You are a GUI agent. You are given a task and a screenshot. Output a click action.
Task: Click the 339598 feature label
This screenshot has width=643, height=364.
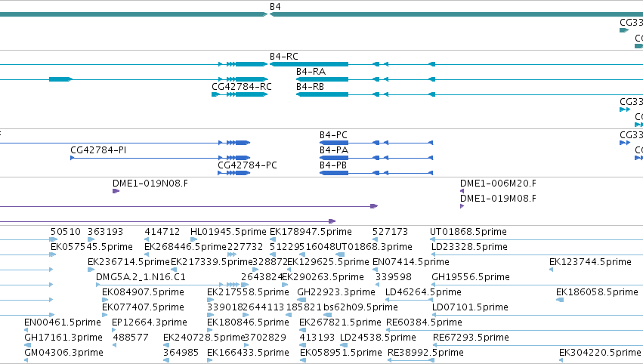click(x=393, y=277)
